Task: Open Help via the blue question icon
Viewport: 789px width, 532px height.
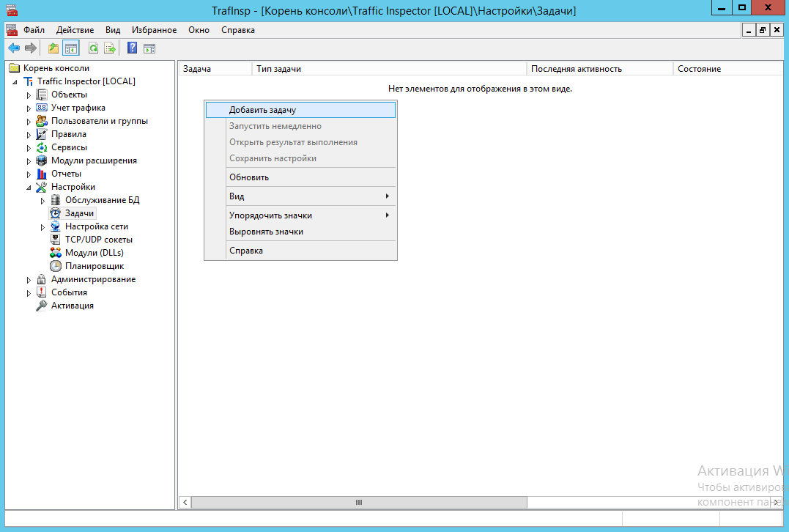Action: [133, 48]
